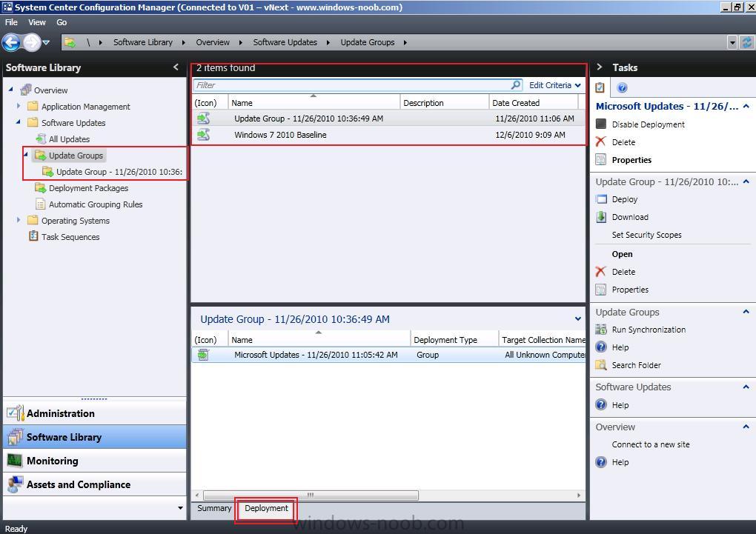Viewport: 756px width, 534px height.
Task: Toggle the Tasks pane chevron beside Tasks title
Action: tap(600, 67)
